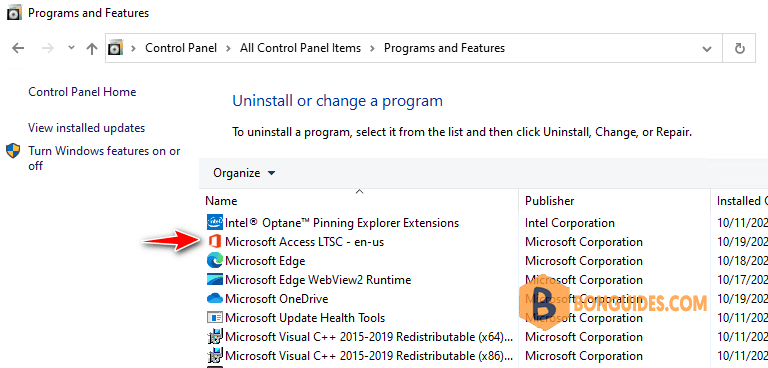
Task: Sort the list by Publisher column
Action: coord(550,201)
